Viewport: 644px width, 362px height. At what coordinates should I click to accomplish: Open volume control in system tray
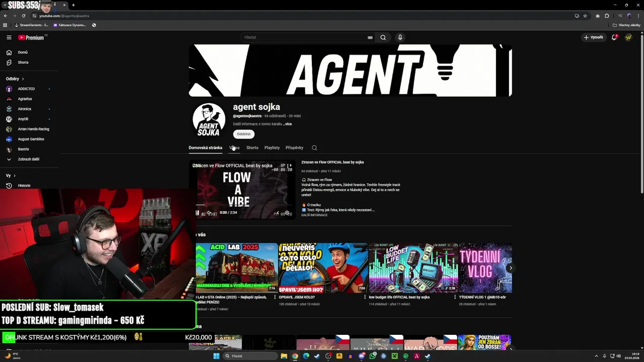pos(618,356)
